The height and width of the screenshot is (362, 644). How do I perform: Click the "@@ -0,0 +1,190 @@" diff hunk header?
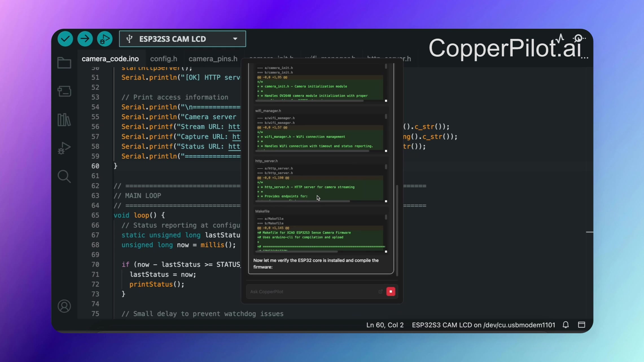click(x=273, y=178)
